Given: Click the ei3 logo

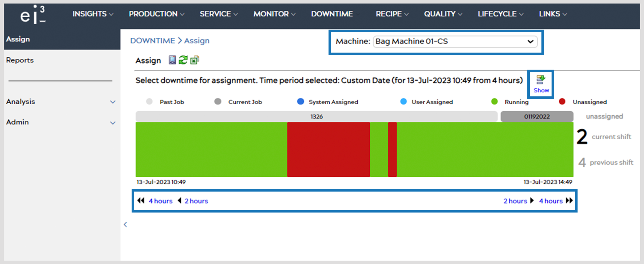Looking at the screenshot, I should pyautogui.click(x=33, y=15).
